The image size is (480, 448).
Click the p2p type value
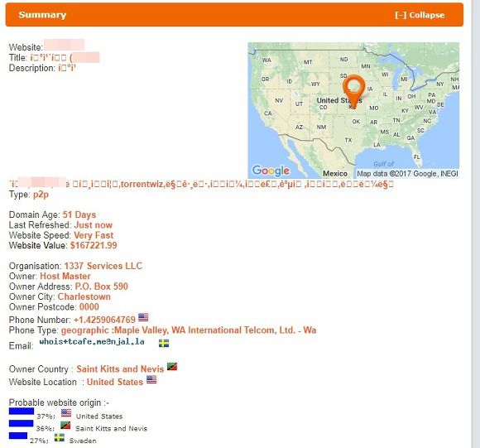[x=41, y=195]
